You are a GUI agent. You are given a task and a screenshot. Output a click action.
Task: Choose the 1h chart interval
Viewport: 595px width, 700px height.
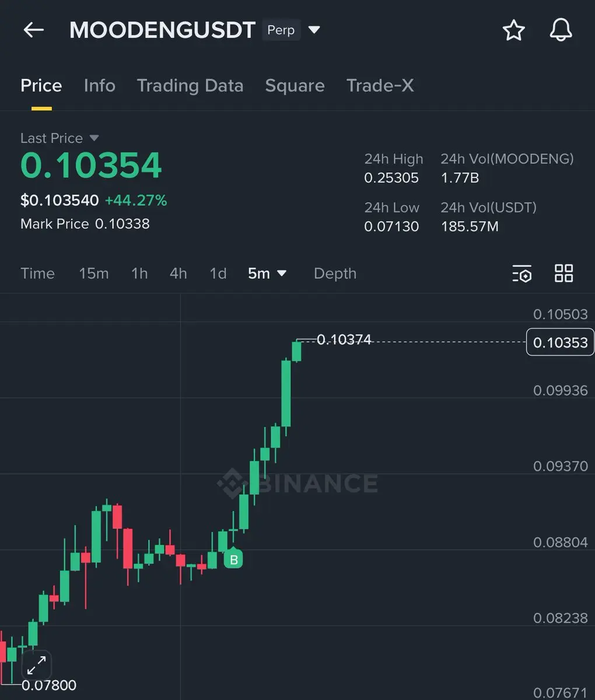point(139,273)
